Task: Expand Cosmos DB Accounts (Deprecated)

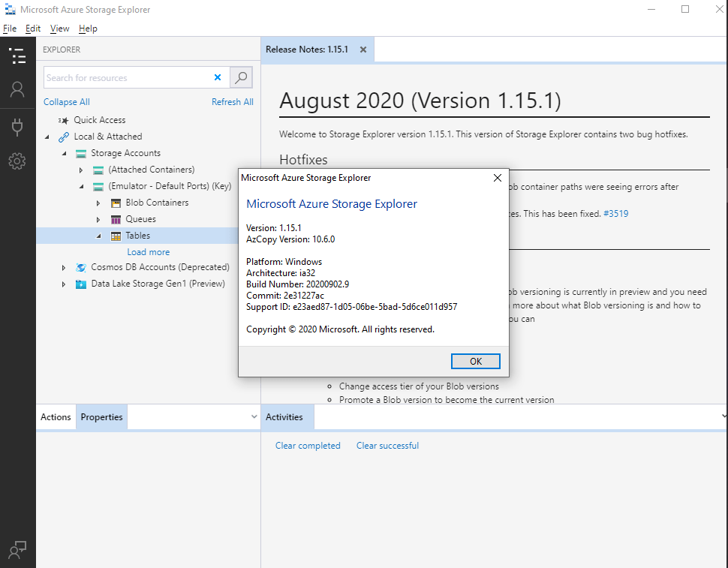Action: click(x=64, y=268)
